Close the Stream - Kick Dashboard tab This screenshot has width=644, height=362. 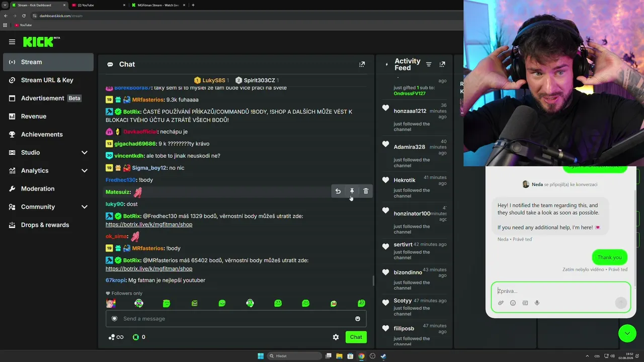click(x=64, y=5)
